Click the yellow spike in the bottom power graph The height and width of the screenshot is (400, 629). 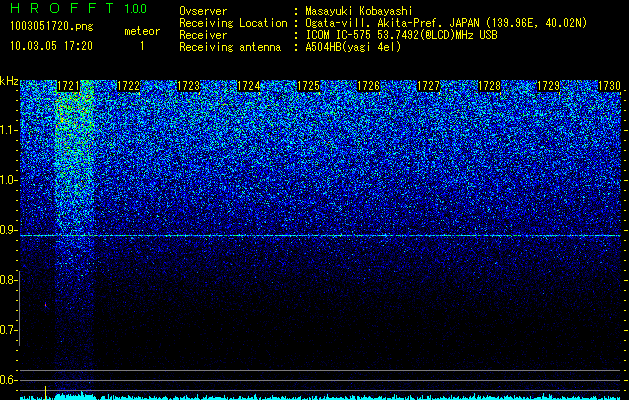[x=45, y=392]
